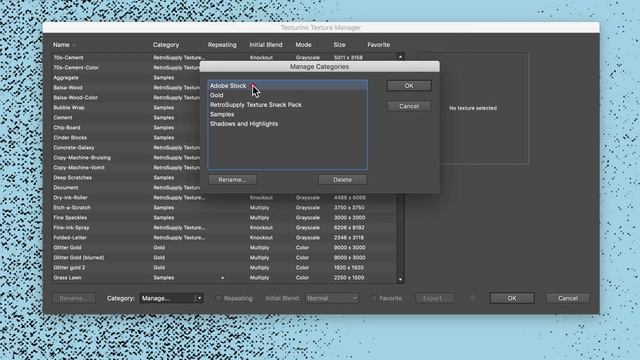The image size is (640, 360).
Task: Select the Fine-Ink-Spray texture row
Action: [224, 227]
